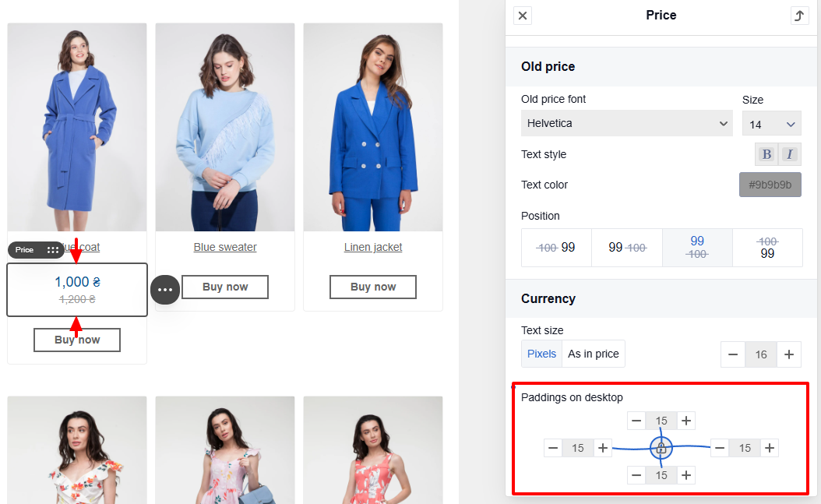Image resolution: width=821 pixels, height=504 pixels.
Task: Toggle the padding lock icon
Action: click(x=661, y=448)
